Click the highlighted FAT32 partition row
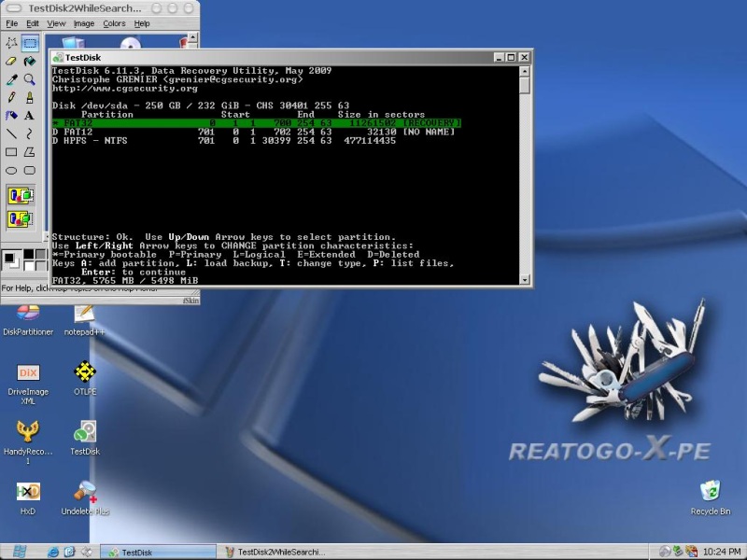The height and width of the screenshot is (560, 747). (x=256, y=123)
